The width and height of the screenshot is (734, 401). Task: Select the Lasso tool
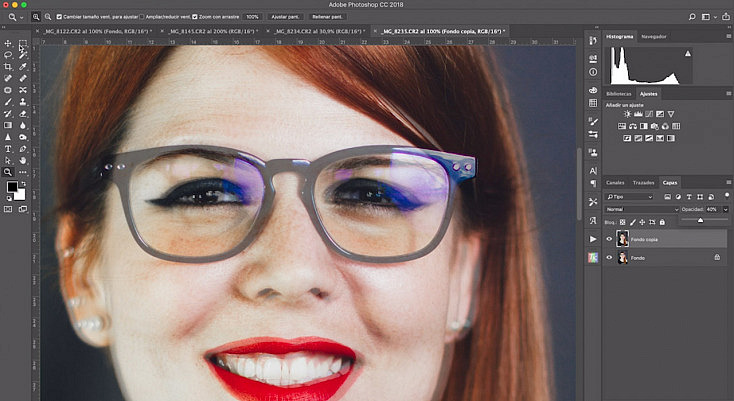[8, 55]
